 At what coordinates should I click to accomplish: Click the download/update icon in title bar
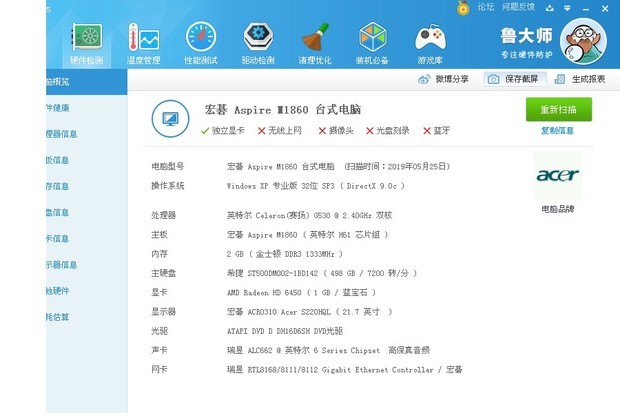[x=550, y=8]
